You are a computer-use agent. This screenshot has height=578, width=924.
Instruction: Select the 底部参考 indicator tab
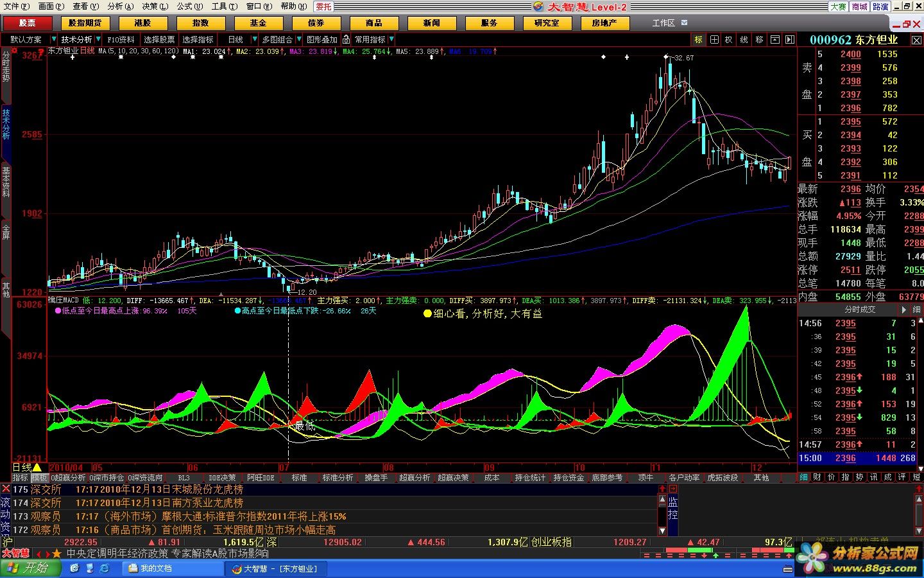coord(607,478)
